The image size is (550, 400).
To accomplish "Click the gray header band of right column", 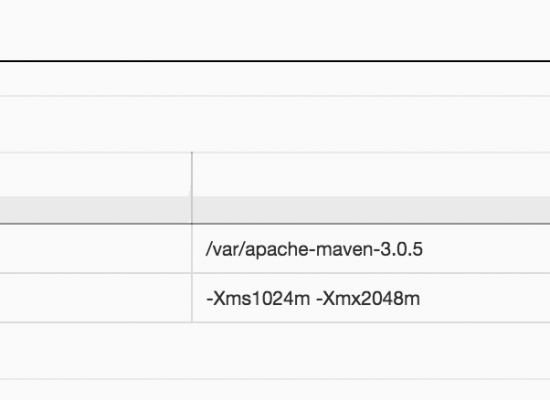I will 371,209.
